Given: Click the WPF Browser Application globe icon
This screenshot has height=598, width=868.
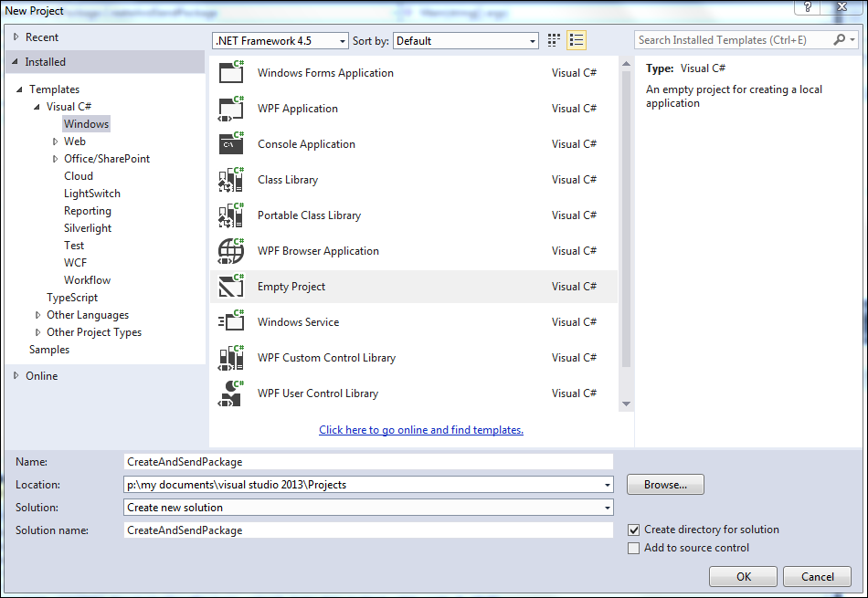Looking at the screenshot, I should [x=231, y=251].
